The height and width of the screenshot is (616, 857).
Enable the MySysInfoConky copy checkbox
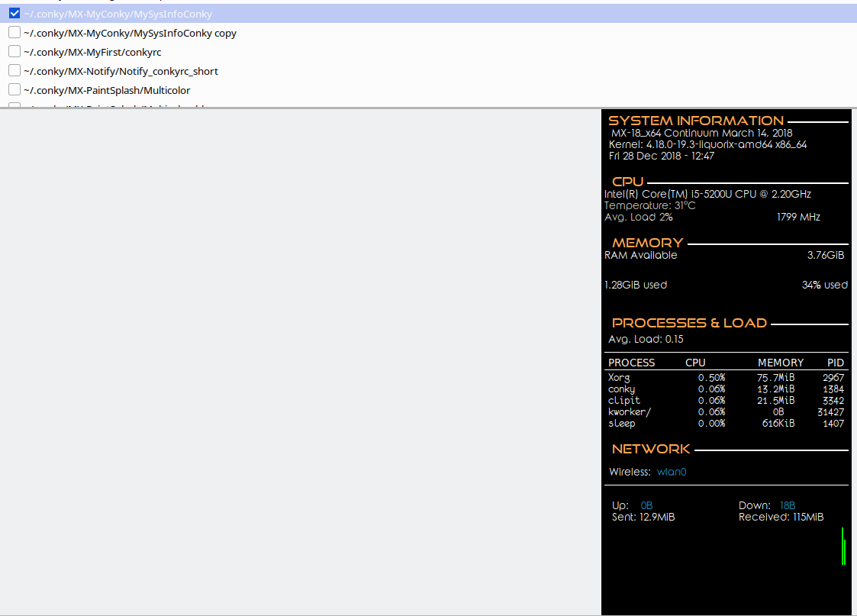click(x=14, y=32)
